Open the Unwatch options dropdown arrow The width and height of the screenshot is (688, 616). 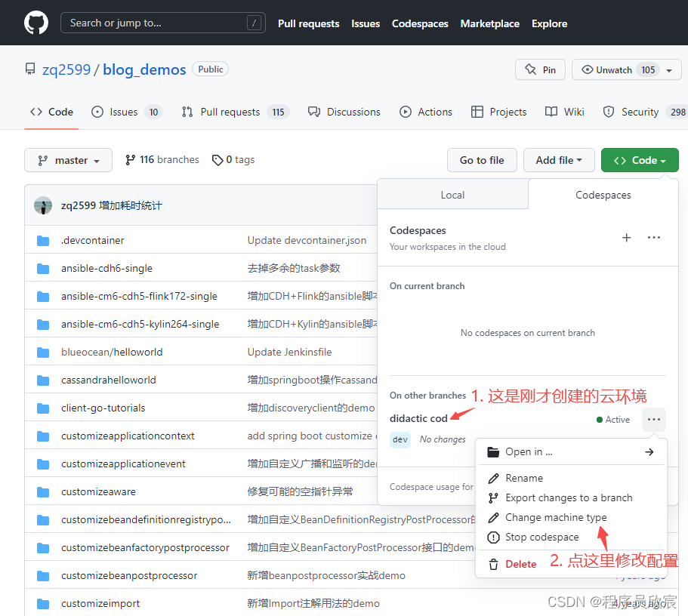click(669, 70)
